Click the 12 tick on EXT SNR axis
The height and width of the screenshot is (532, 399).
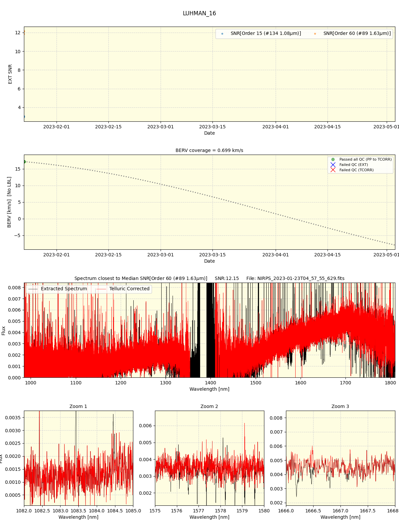click(18, 33)
